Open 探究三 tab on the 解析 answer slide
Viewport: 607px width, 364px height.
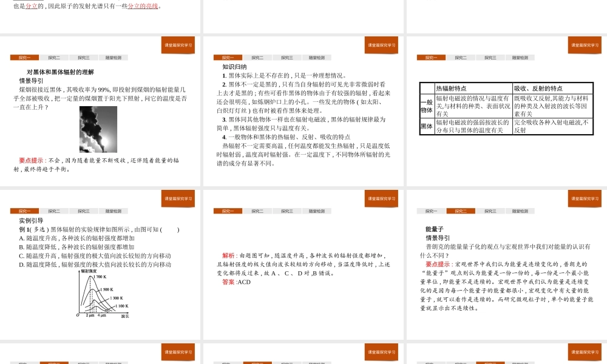(287, 211)
